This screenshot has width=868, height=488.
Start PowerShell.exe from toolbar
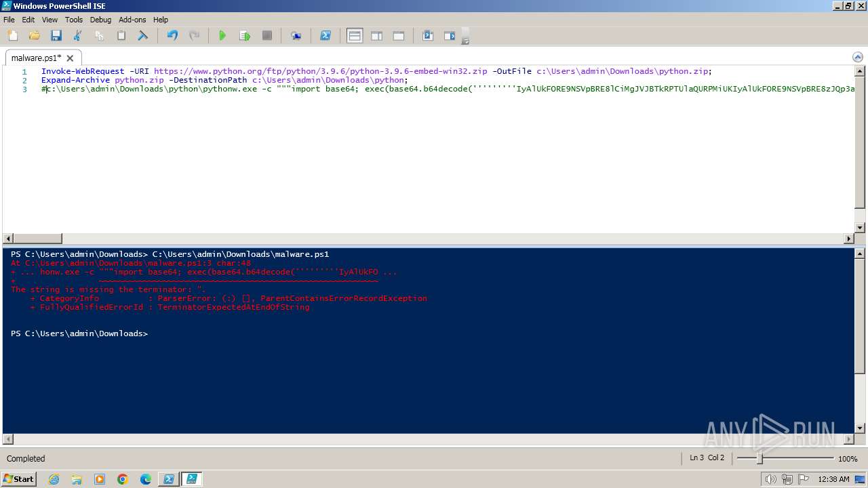pyautogui.click(x=325, y=36)
